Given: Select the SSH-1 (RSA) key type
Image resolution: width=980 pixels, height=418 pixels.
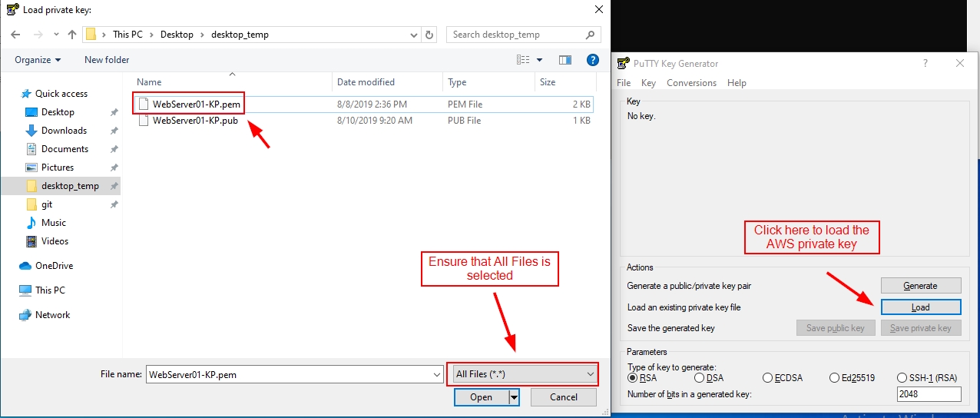Looking at the screenshot, I should coord(927,378).
